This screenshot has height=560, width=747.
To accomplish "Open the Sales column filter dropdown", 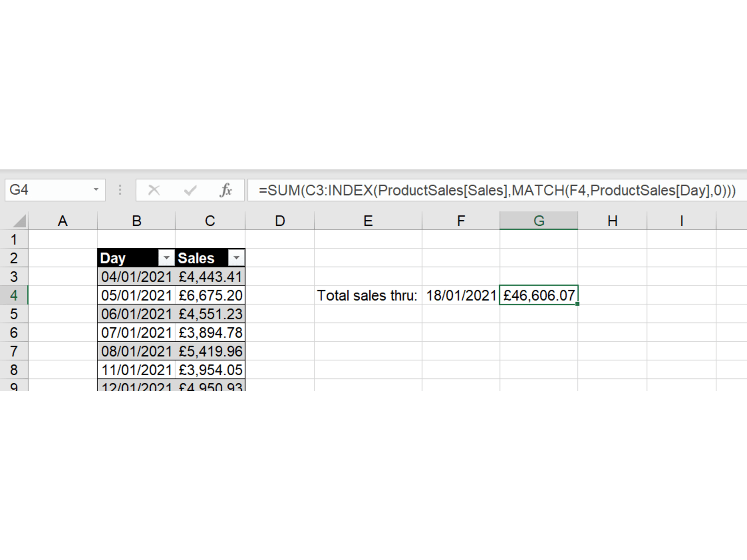I will [236, 258].
